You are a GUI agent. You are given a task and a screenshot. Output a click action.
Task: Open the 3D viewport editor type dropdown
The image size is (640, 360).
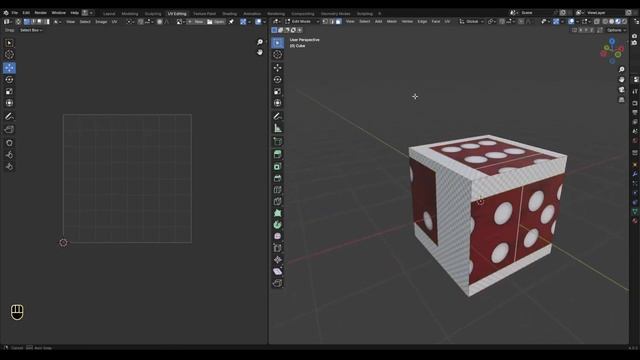click(x=277, y=21)
